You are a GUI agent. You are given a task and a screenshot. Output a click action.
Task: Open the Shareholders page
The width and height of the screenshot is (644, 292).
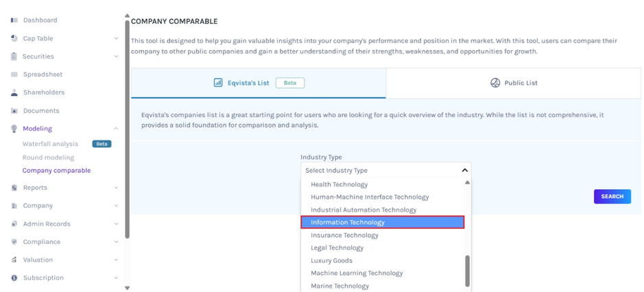pos(44,93)
